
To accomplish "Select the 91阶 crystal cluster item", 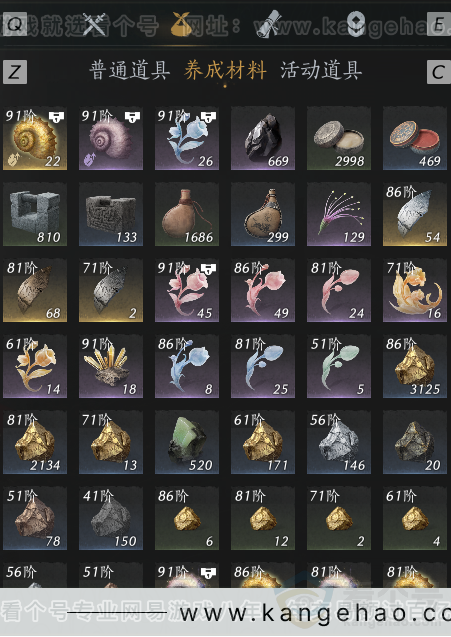I will point(111,366).
